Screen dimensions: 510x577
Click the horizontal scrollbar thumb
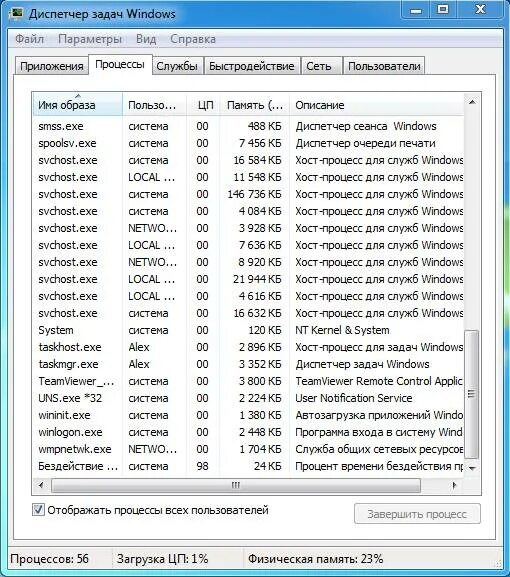[236, 485]
